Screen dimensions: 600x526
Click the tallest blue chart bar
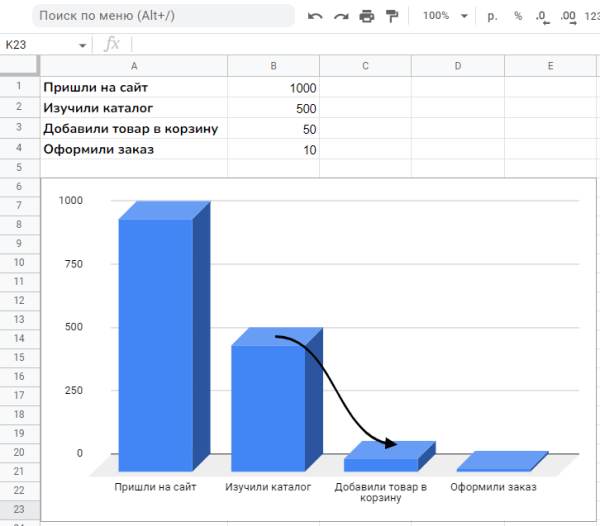[x=156, y=340]
